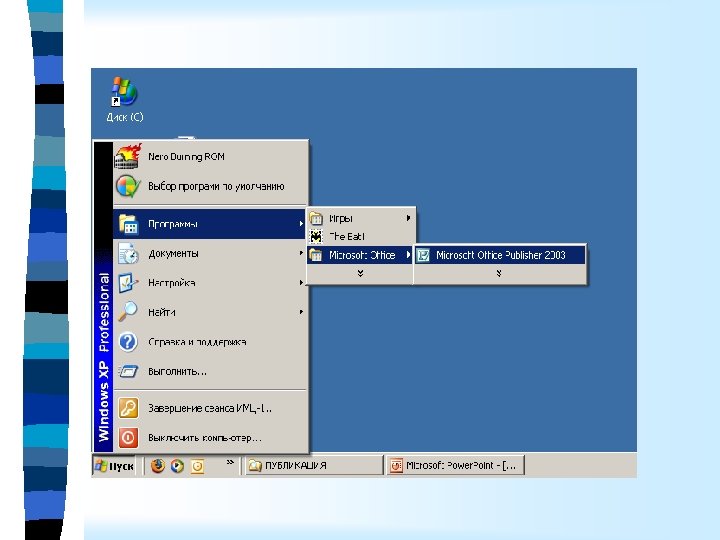The image size is (720, 540).
Task: Click the Nero Burning ROM flame icon
Action: point(128,157)
